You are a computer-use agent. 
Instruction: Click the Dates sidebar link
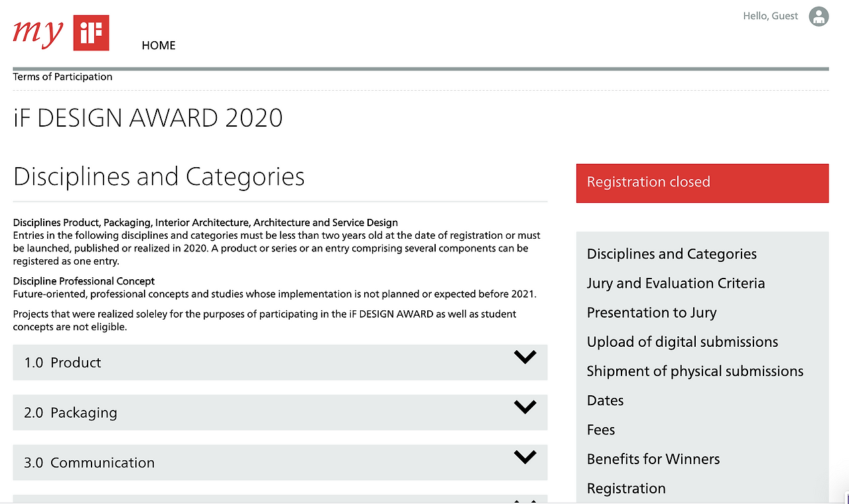(x=605, y=401)
